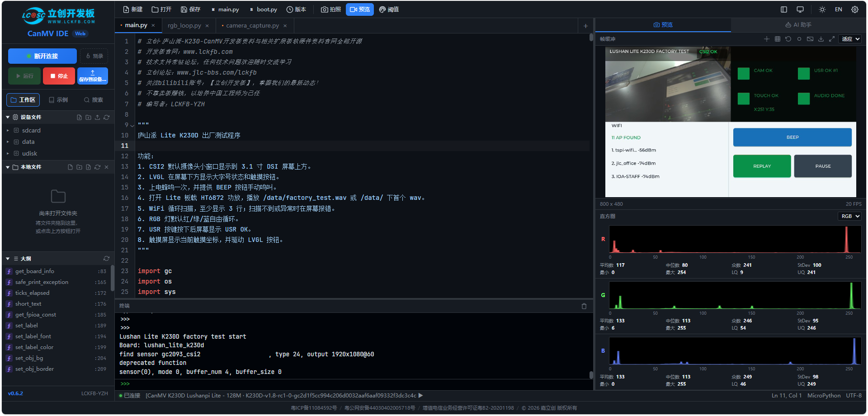
Task: Download the framebuffer image via download icon
Action: 821,39
